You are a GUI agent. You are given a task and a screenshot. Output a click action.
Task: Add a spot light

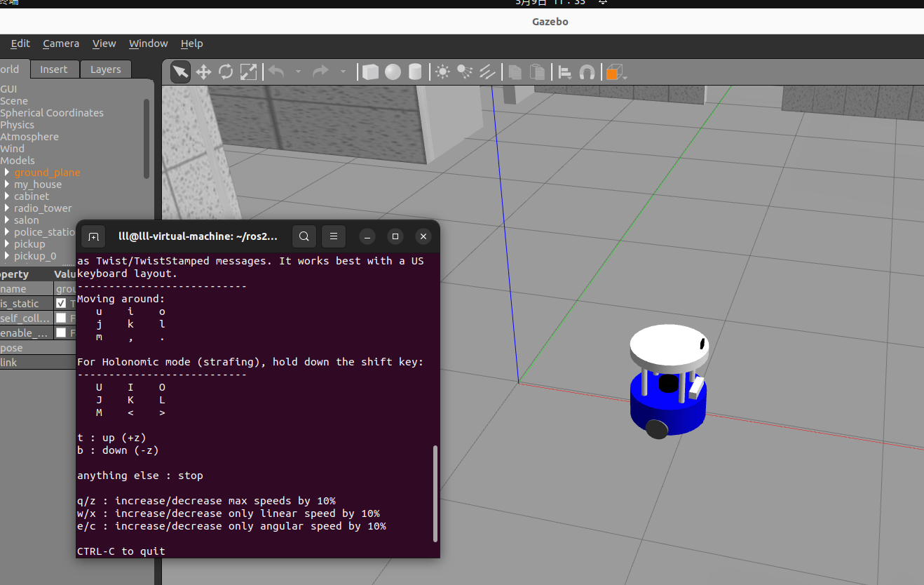tap(465, 72)
